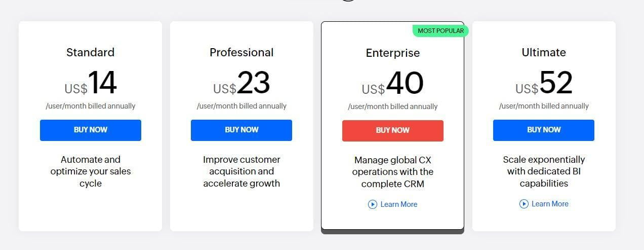Buy the Ultimate plan now
Viewport: 644px width, 250px height.
tap(544, 130)
